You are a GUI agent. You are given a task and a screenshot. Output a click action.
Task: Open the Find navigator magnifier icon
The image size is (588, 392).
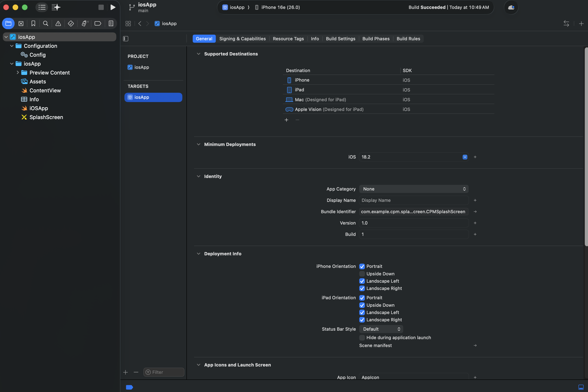pos(46,23)
